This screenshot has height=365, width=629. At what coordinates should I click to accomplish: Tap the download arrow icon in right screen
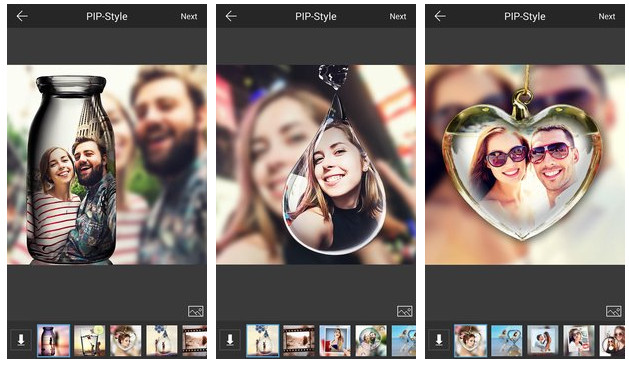(x=439, y=340)
